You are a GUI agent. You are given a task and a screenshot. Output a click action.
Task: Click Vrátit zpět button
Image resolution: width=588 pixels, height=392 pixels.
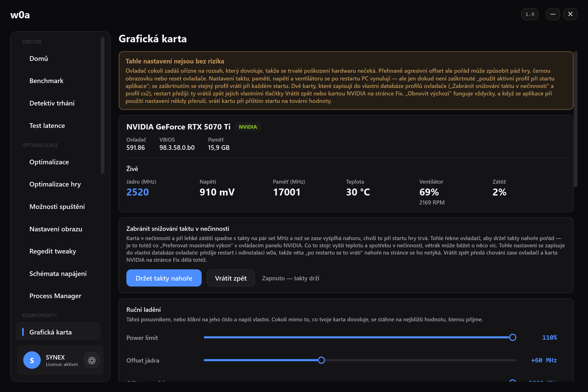[x=231, y=278]
